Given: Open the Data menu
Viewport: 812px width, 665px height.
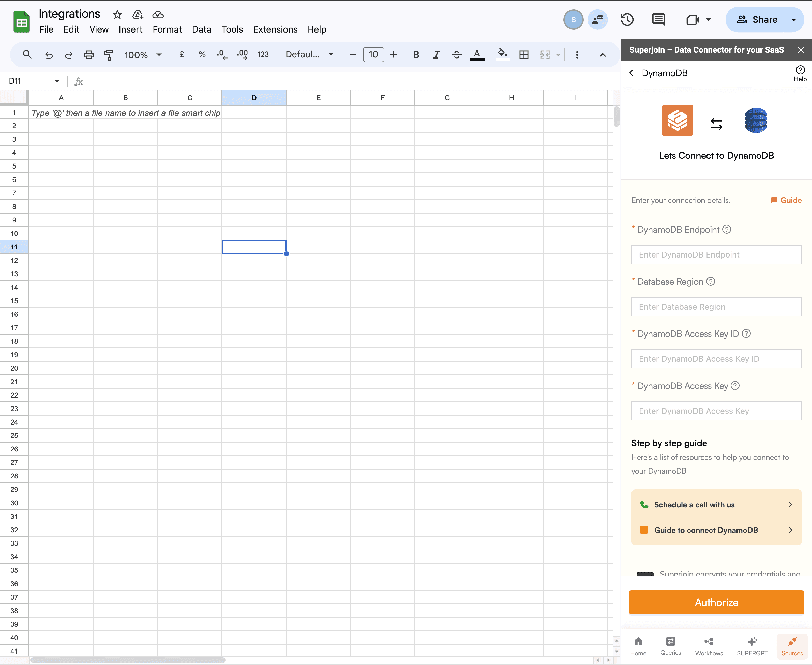Looking at the screenshot, I should pos(201,29).
